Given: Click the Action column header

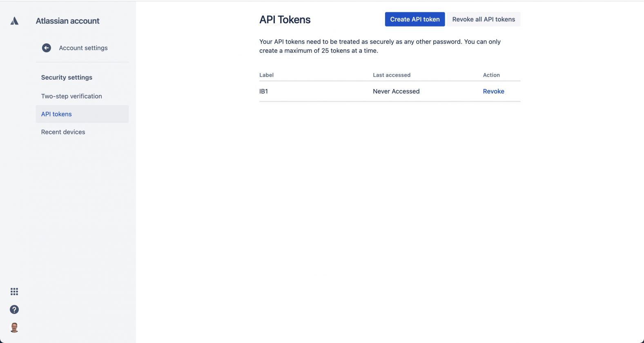Looking at the screenshot, I should point(491,75).
